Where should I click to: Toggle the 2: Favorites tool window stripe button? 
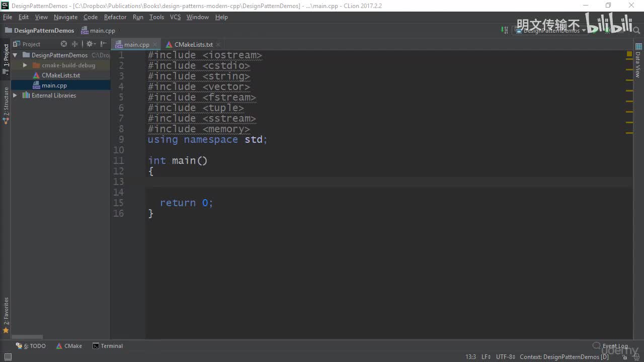[x=6, y=315]
